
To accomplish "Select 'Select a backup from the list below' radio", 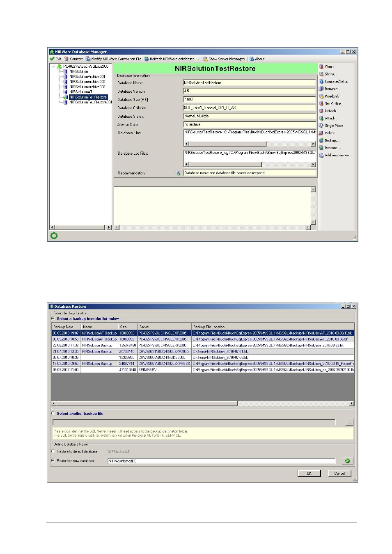I will 53,318.
